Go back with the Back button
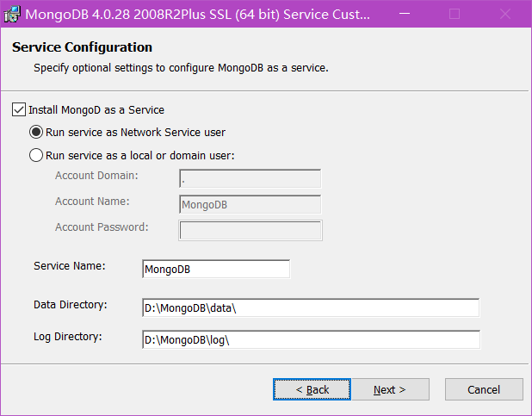The width and height of the screenshot is (532, 416). pos(312,389)
